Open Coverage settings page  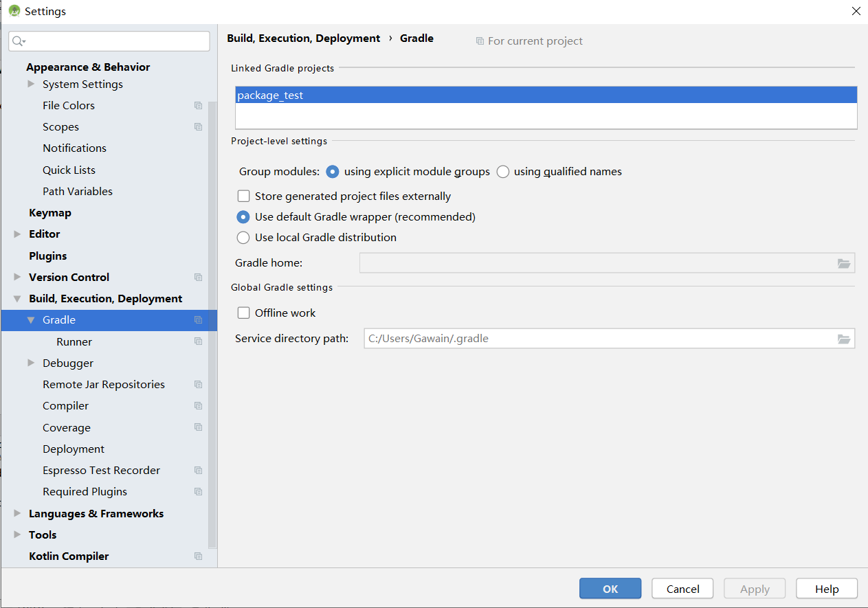(x=67, y=428)
